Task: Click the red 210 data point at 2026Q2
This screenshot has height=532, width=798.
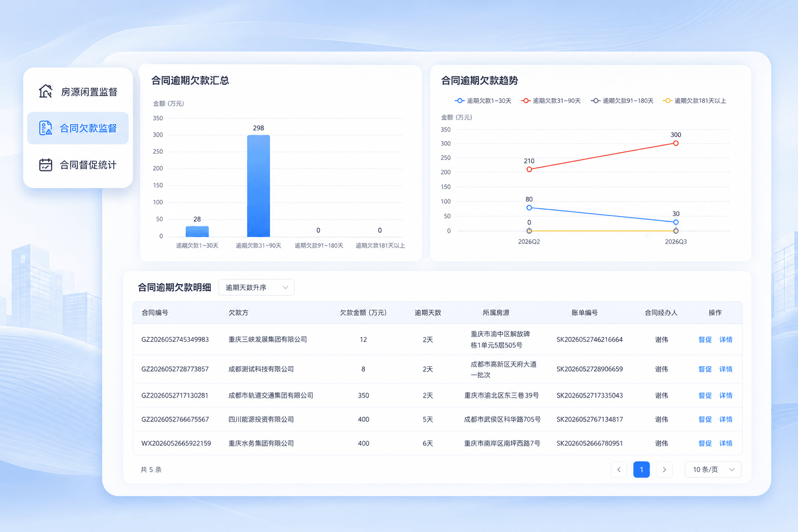Action: point(529,169)
